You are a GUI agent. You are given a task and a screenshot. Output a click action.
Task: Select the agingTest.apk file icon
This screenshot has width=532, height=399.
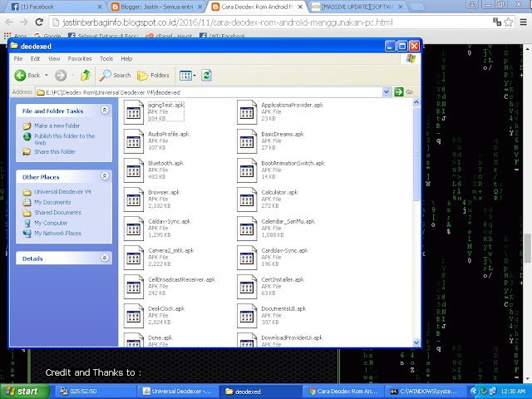click(x=133, y=112)
